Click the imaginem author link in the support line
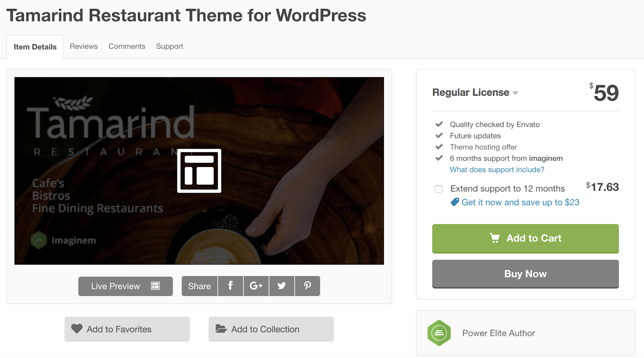Image resolution: width=644 pixels, height=358 pixels. (x=546, y=158)
